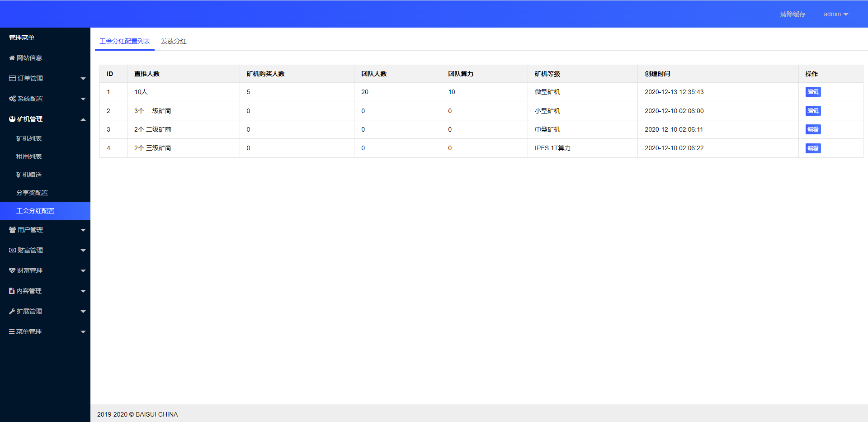
Task: Open the 矿机管理 mining management icon
Action: (x=12, y=119)
